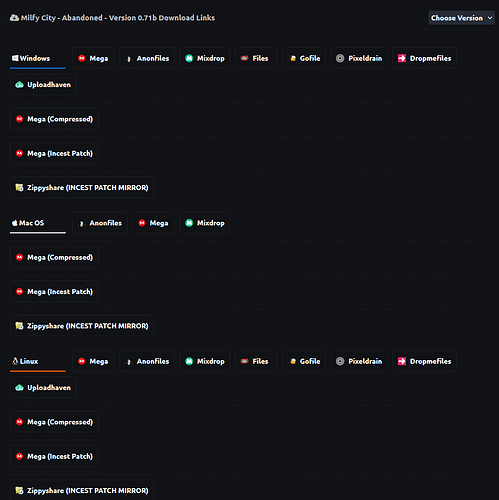
Task: Click the cloud download icon beside title
Action: [x=14, y=18]
